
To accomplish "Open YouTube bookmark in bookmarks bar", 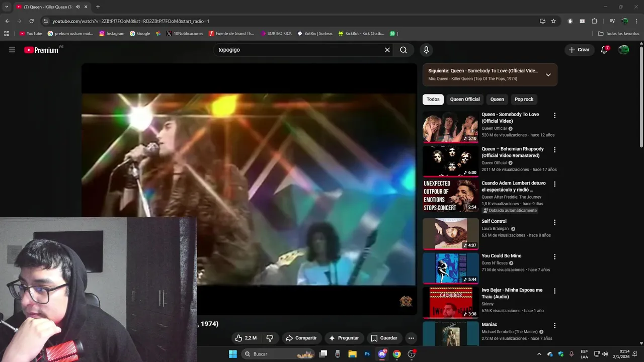I will click(31, 34).
